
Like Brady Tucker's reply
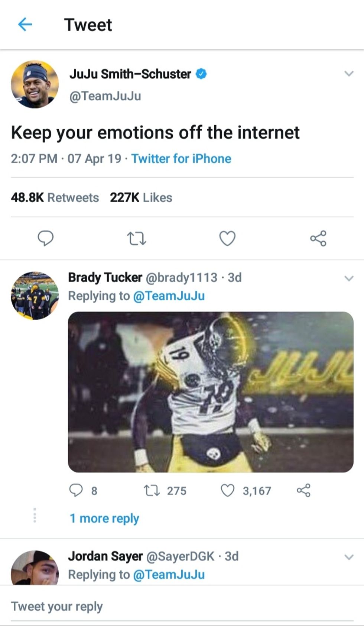pos(227,491)
